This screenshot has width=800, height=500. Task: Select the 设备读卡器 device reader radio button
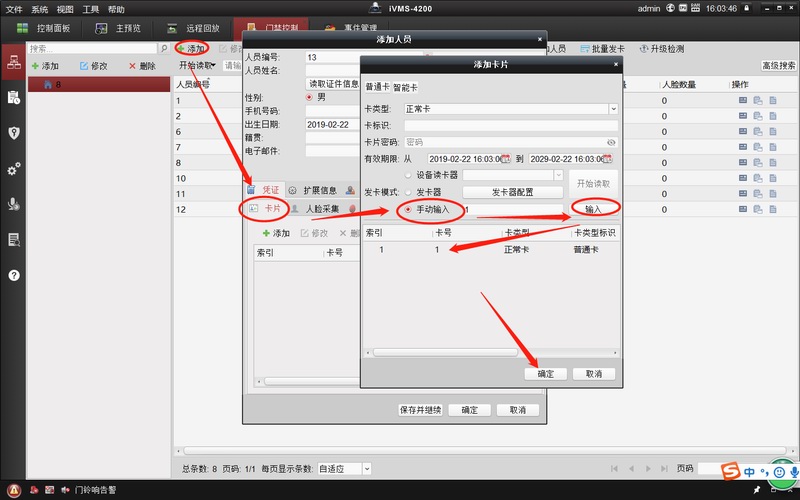pos(407,175)
